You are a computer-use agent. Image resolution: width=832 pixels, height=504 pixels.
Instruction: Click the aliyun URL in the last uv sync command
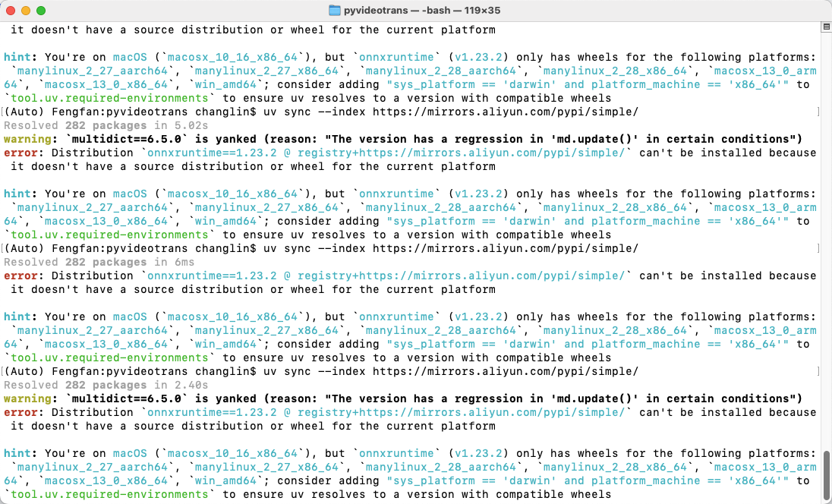(x=505, y=371)
